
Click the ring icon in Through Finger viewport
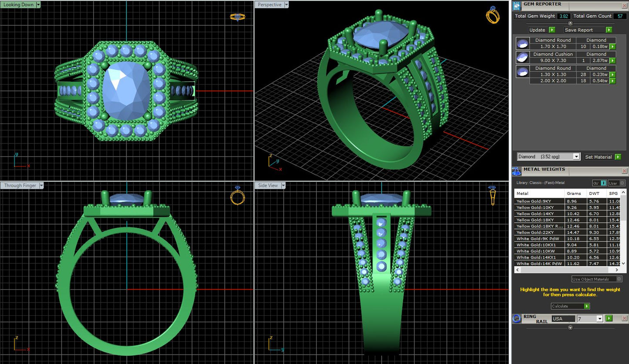(237, 196)
